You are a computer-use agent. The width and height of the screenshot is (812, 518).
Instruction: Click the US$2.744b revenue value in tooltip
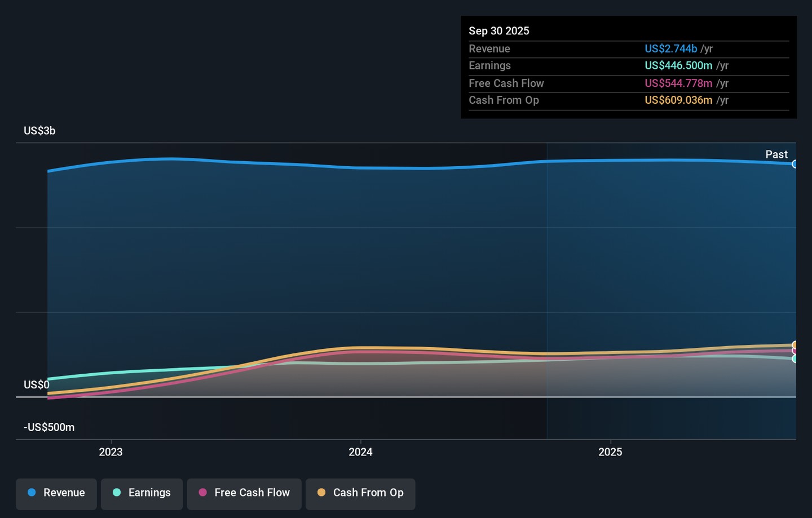pos(670,49)
